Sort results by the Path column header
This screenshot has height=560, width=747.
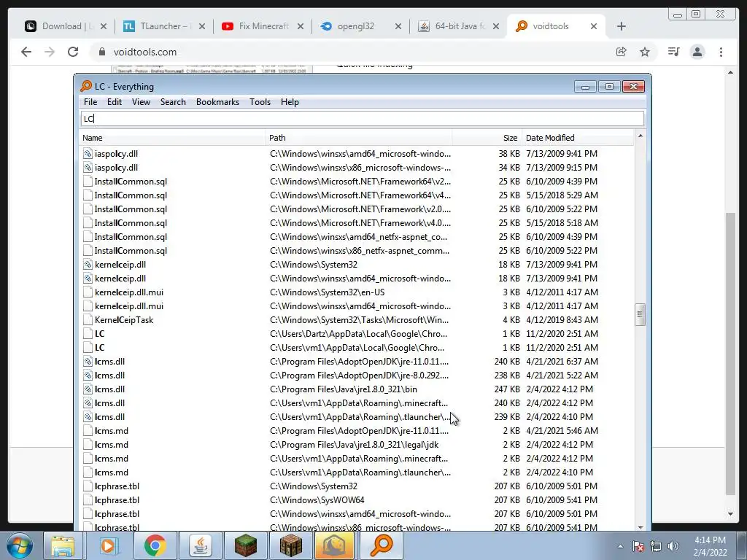click(x=359, y=138)
